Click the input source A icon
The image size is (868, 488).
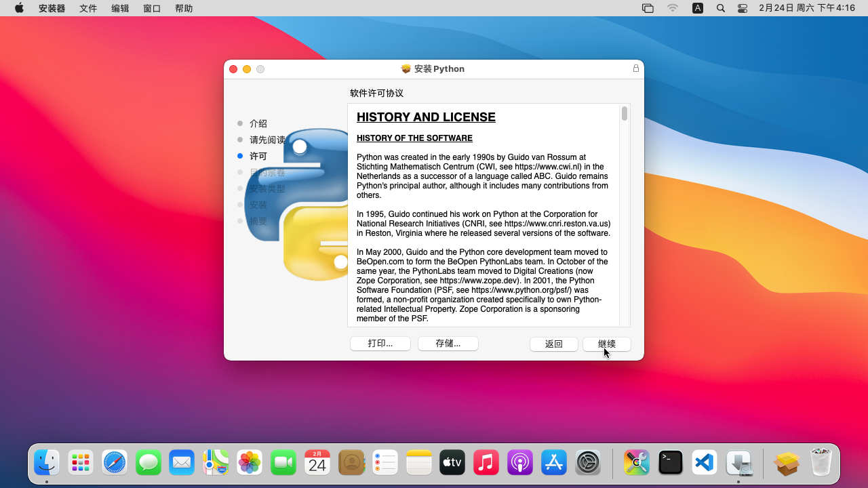click(698, 8)
